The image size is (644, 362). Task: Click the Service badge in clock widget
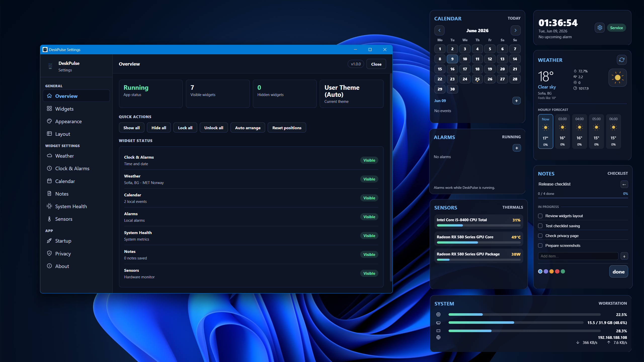coord(616,28)
